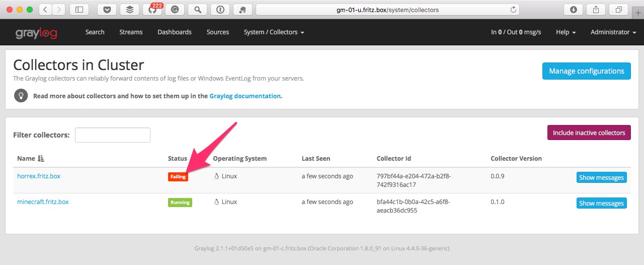The width and height of the screenshot is (644, 265).
Task: Show messages for minecraft.fritz.box
Action: click(601, 203)
